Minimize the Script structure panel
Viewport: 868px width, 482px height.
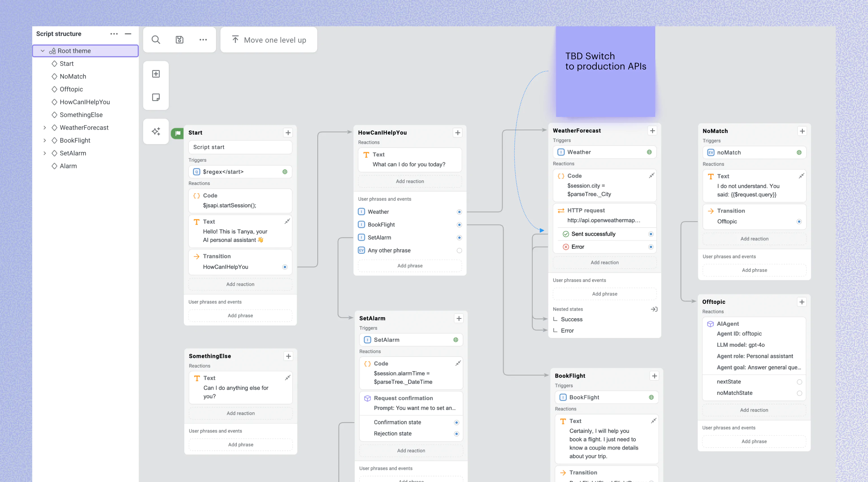point(128,34)
